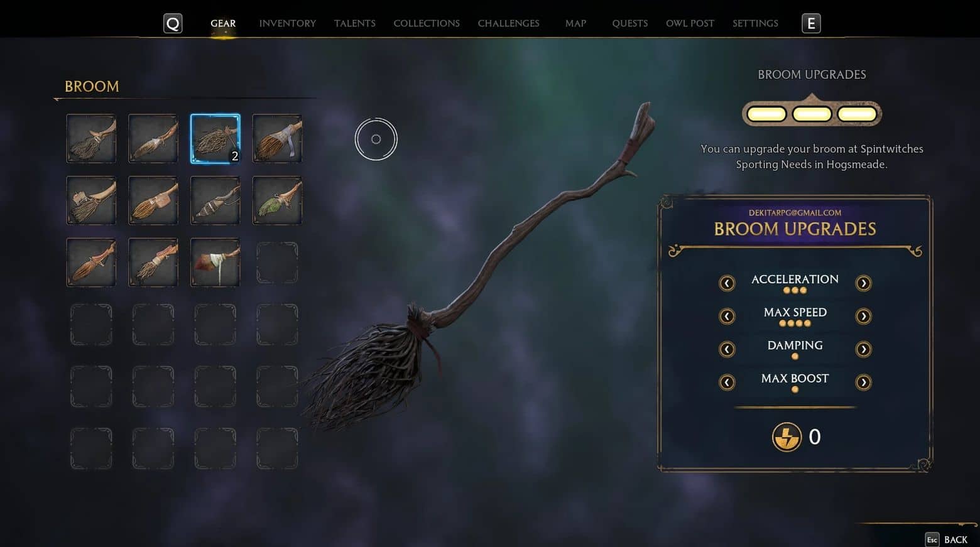Increase Acceleration with the right arrow
The image size is (980, 547).
(x=863, y=283)
